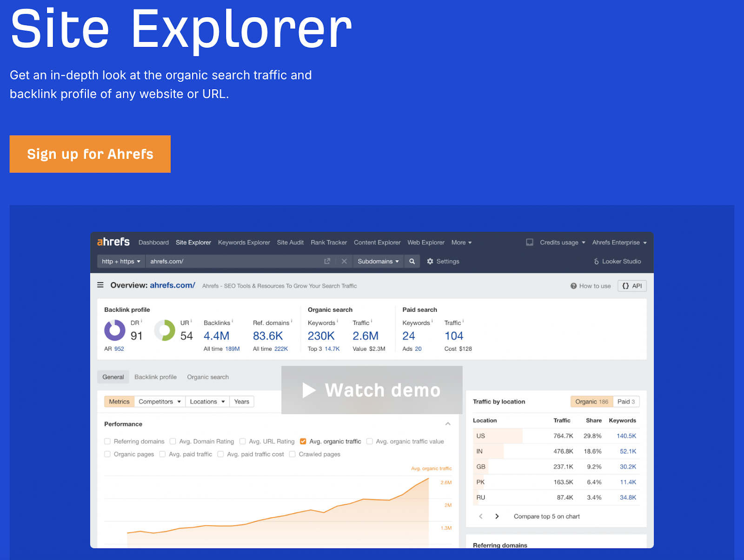Screen dimensions: 744x560
Task: Check the Crawled pages checkbox
Action: 292,454
